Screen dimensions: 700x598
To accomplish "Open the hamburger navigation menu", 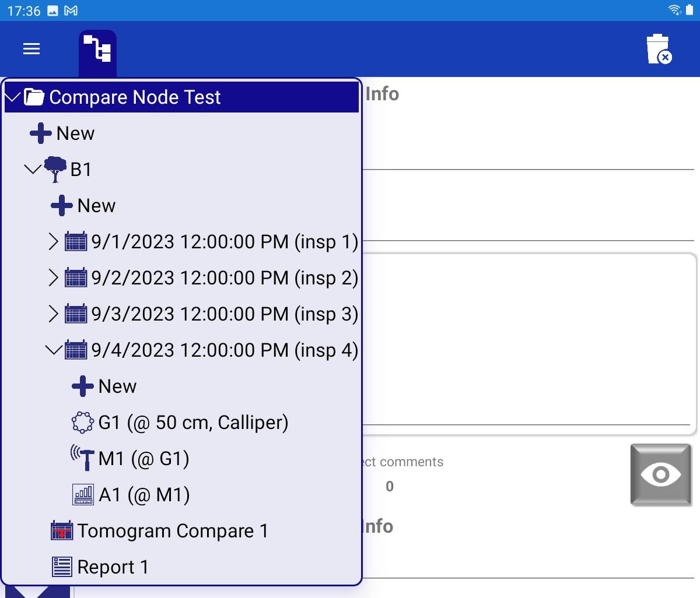I will [32, 49].
